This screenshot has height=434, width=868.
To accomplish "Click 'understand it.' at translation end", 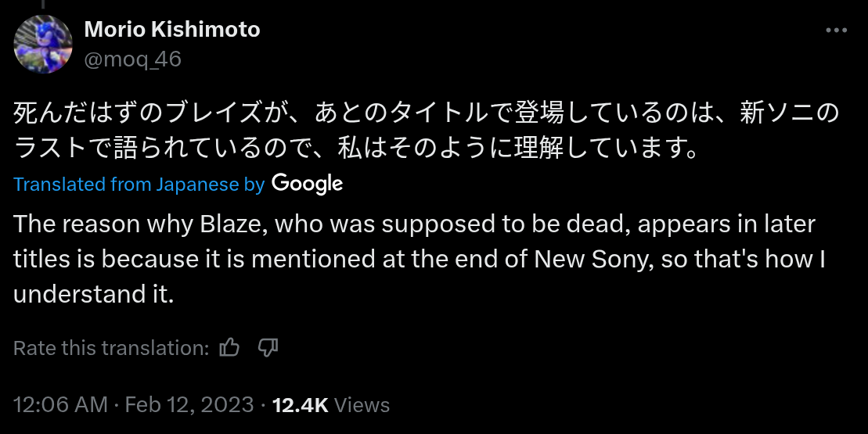I will pyautogui.click(x=94, y=294).
